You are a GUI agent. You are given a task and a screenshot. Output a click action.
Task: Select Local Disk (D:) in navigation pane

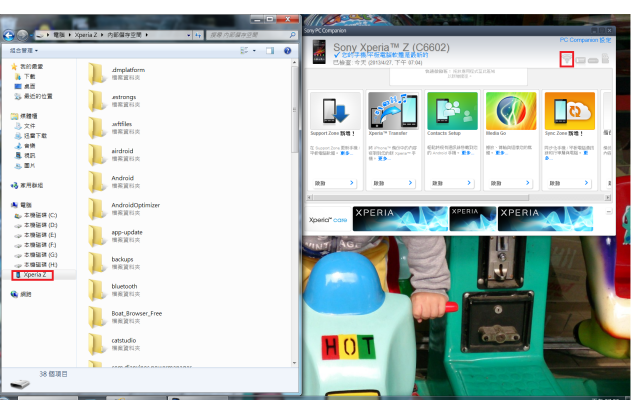[x=36, y=225]
